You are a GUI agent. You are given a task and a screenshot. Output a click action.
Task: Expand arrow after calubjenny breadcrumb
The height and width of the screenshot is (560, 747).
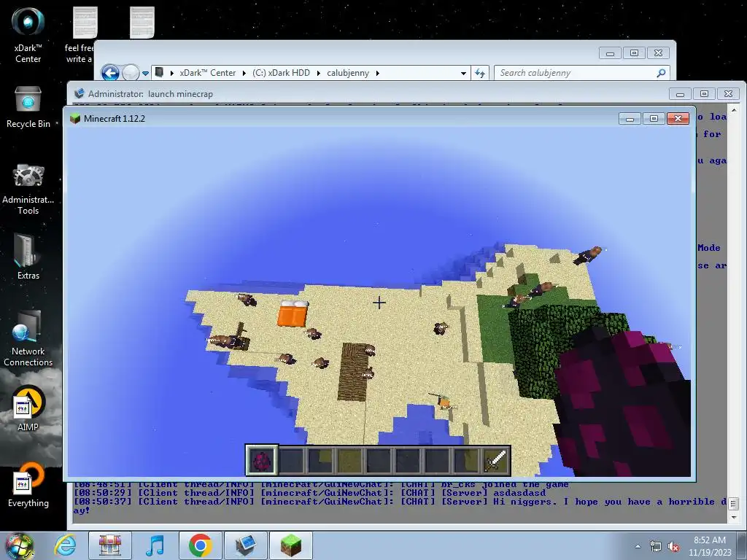pyautogui.click(x=378, y=73)
